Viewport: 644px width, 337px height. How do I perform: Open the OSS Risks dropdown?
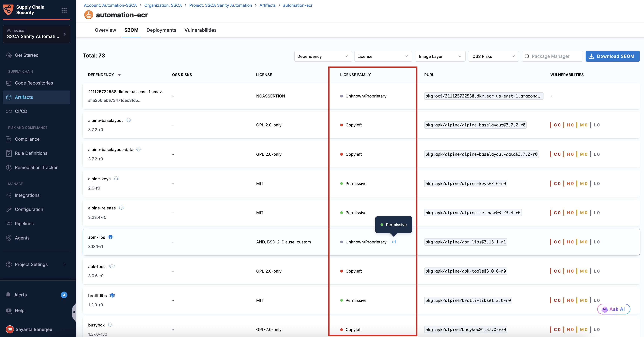(x=493, y=56)
